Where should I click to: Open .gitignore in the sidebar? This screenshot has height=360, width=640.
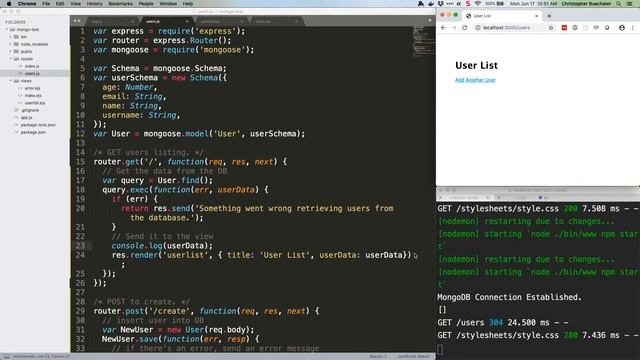click(x=30, y=110)
